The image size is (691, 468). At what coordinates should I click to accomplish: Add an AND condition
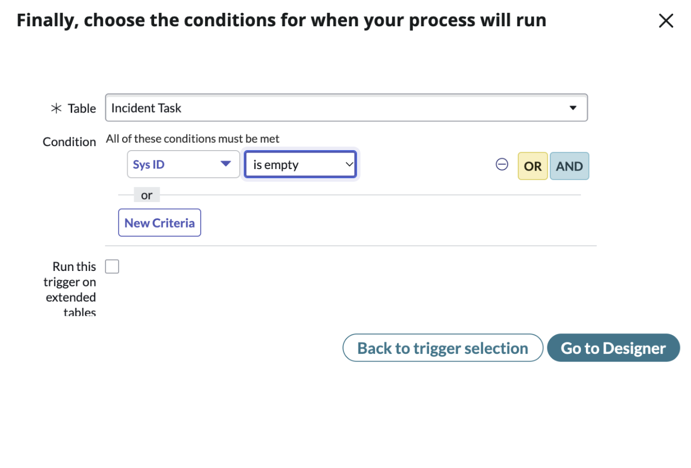pyautogui.click(x=569, y=166)
